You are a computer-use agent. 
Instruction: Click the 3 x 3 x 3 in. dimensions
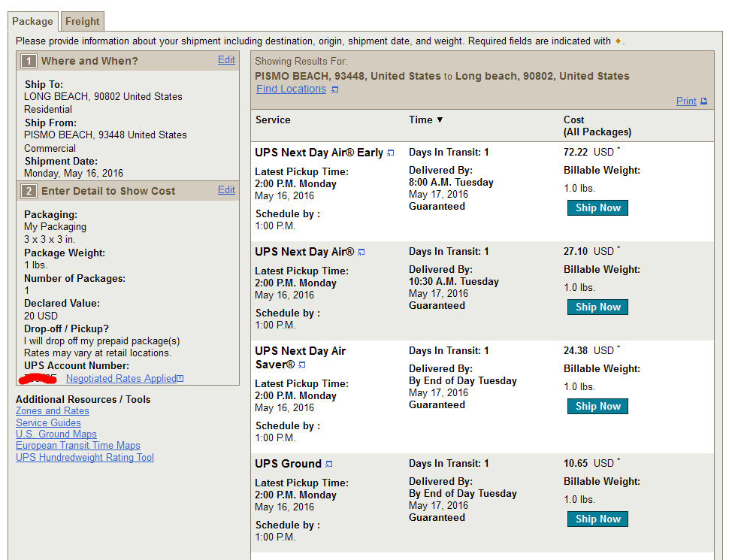pyautogui.click(x=50, y=240)
